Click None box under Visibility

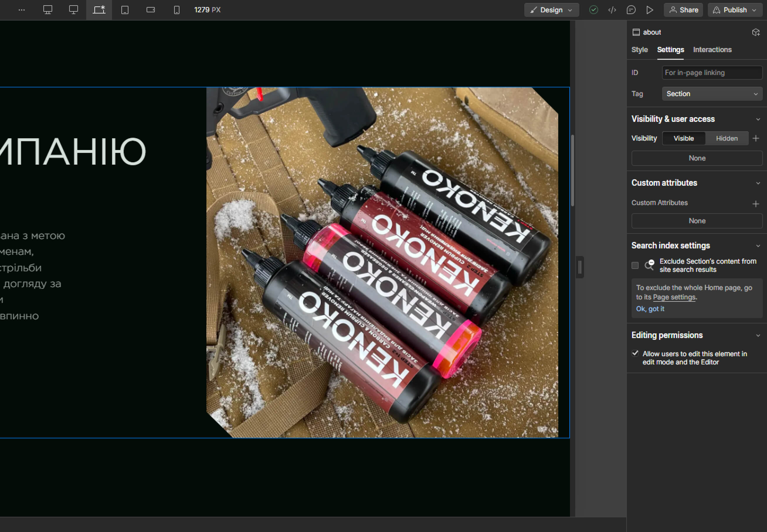tap(697, 158)
